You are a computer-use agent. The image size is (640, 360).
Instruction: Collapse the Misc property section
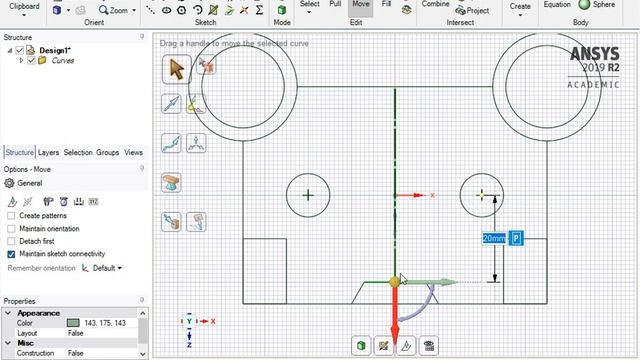click(8, 343)
